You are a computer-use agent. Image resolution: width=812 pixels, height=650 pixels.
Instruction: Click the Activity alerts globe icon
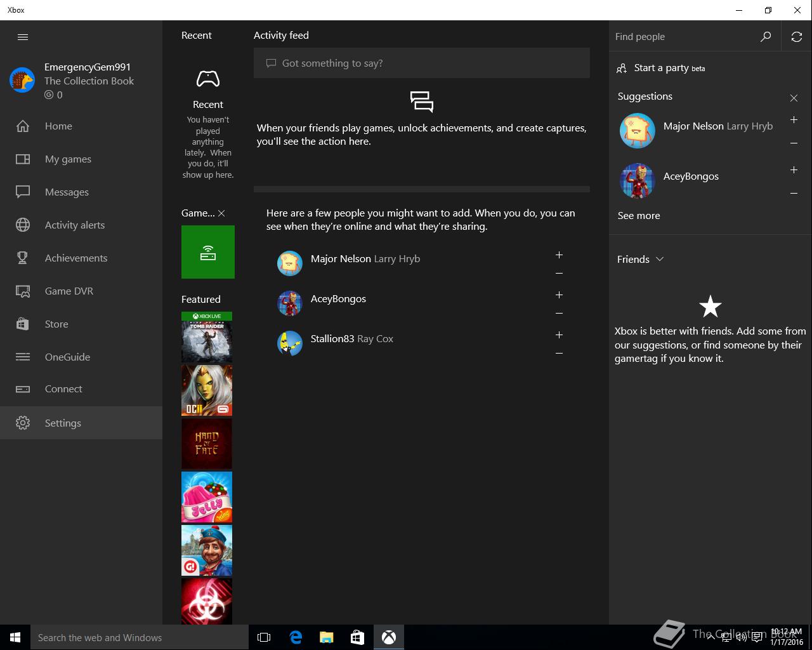(x=23, y=225)
